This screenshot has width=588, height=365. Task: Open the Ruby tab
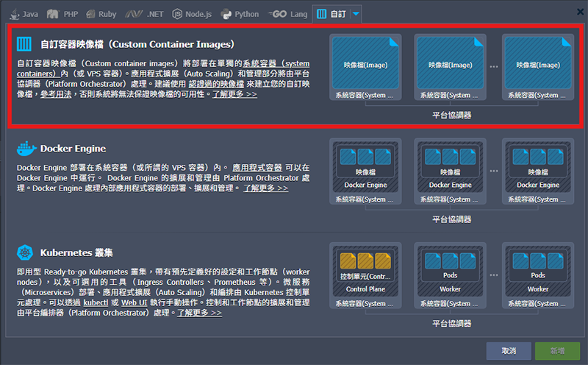pyautogui.click(x=101, y=14)
